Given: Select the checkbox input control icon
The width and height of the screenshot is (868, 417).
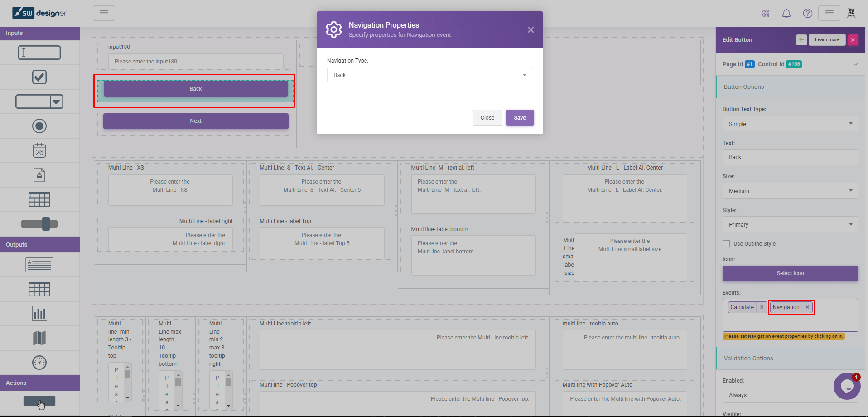Looking at the screenshot, I should pos(39,77).
